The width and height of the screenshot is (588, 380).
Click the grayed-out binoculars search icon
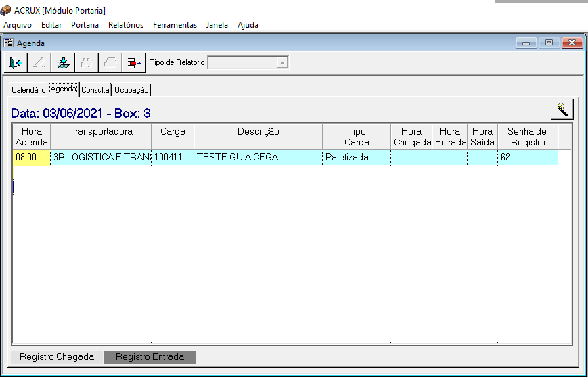pyautogui.click(x=86, y=63)
